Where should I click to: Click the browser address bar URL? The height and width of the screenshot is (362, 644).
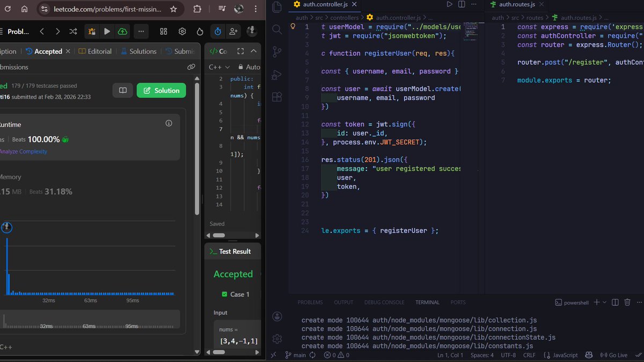tap(107, 9)
